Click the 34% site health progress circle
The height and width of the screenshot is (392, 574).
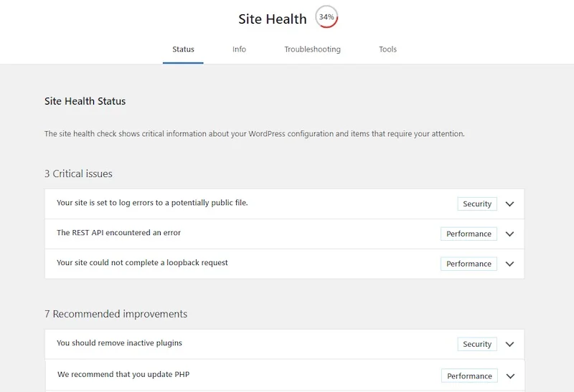pyautogui.click(x=326, y=16)
